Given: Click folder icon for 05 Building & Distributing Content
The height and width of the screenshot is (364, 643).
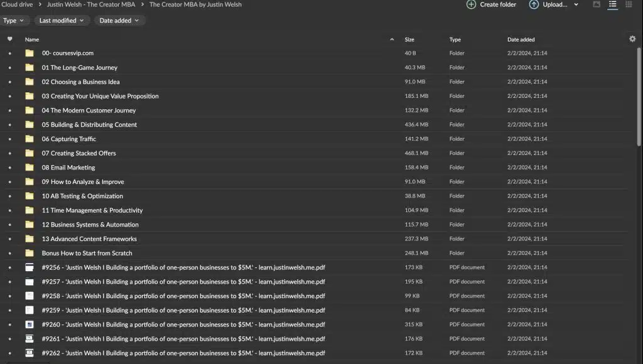Looking at the screenshot, I should tap(30, 125).
